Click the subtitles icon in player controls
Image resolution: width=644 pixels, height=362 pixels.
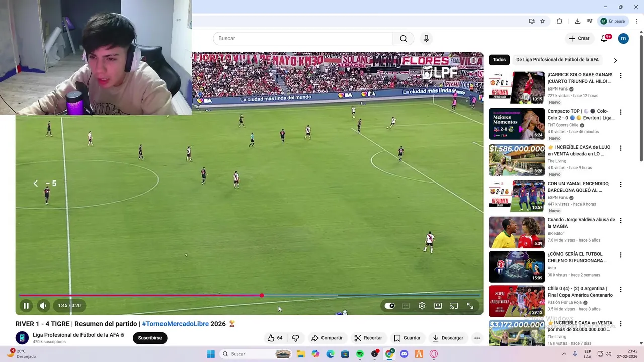pyautogui.click(x=406, y=306)
